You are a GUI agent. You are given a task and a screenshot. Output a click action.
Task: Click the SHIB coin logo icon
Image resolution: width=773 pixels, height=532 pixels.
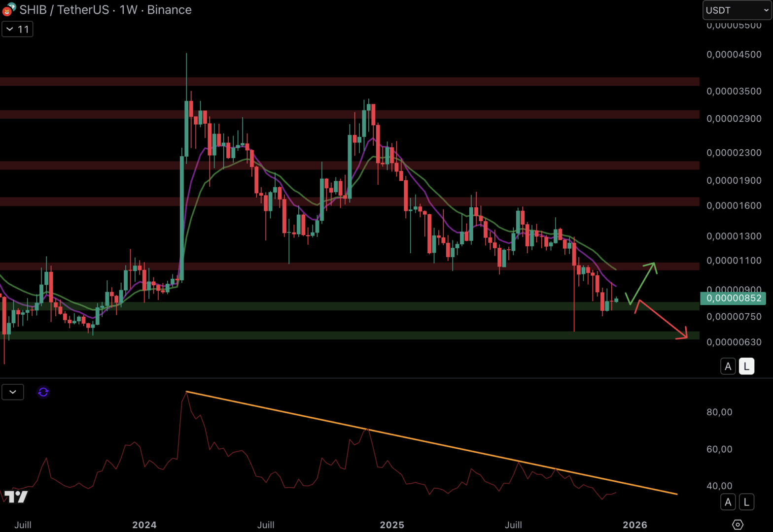8,10
